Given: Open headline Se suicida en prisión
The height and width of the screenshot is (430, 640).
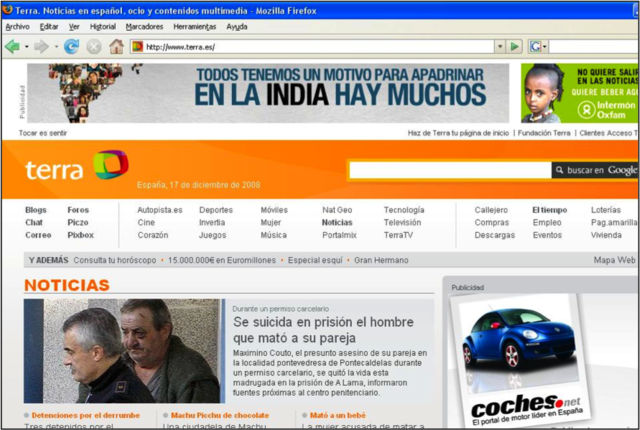Looking at the screenshot, I should 323,330.
